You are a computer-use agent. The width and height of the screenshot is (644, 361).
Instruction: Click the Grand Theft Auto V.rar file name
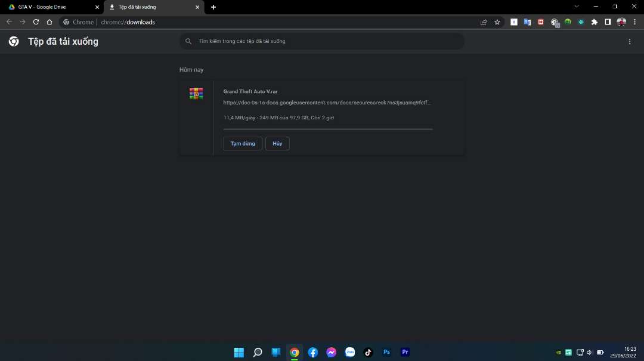[x=250, y=91]
